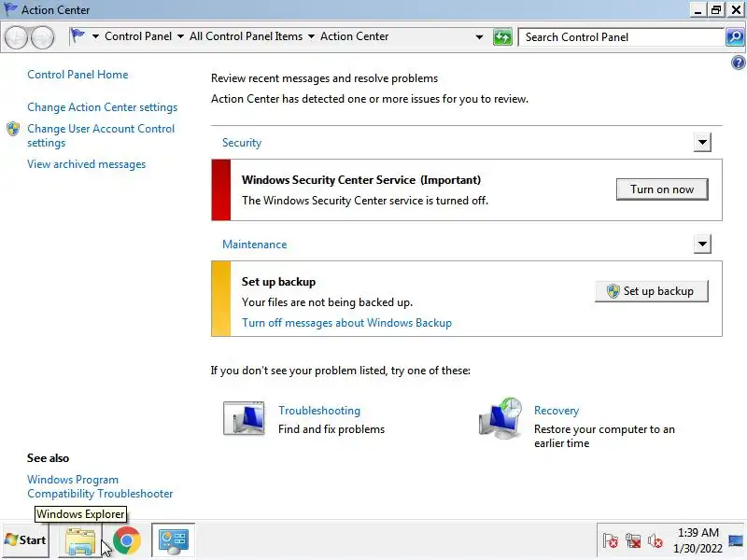Click the Control Panel breadcrumb
747x560 pixels.
tap(138, 36)
